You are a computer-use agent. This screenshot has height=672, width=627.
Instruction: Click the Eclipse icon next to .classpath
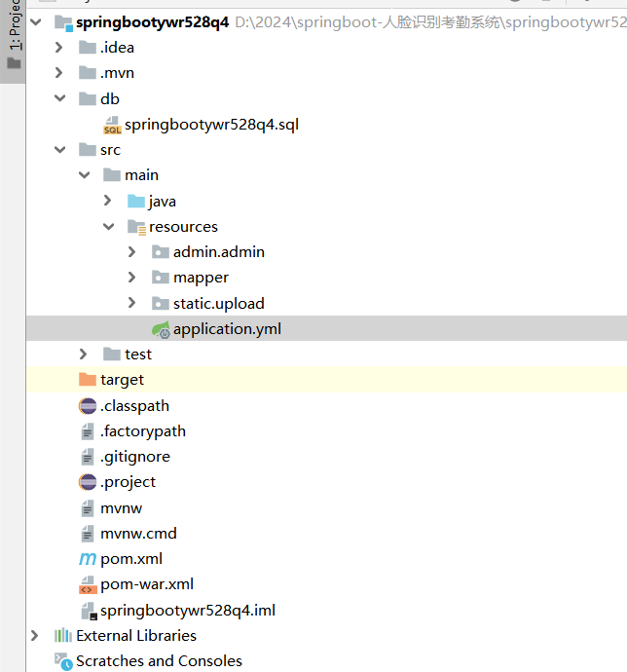pos(88,405)
